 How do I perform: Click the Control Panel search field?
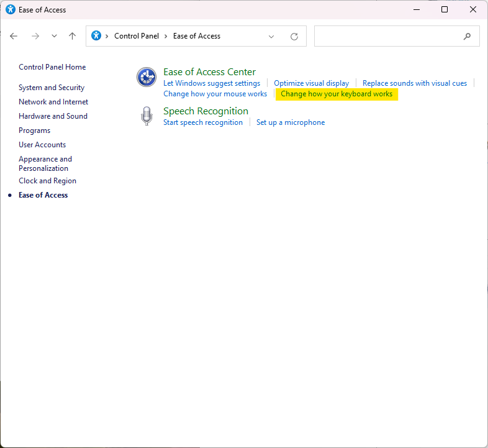coord(397,36)
